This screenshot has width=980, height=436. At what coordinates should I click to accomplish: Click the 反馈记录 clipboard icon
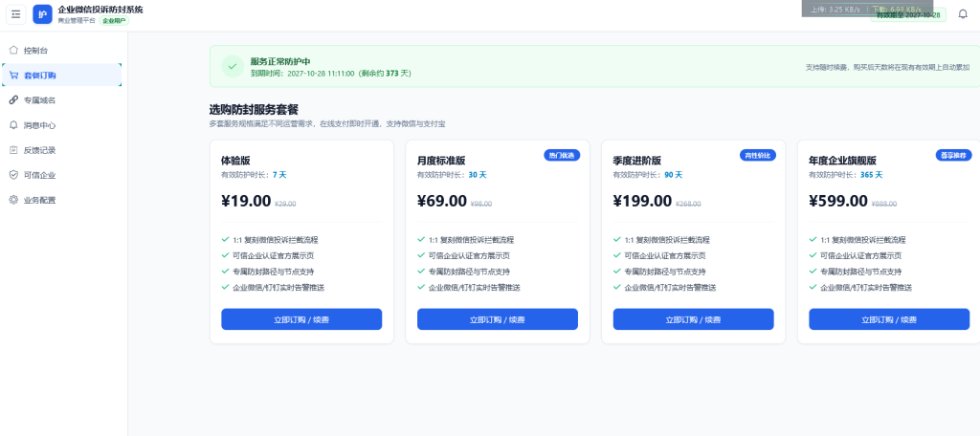13,150
